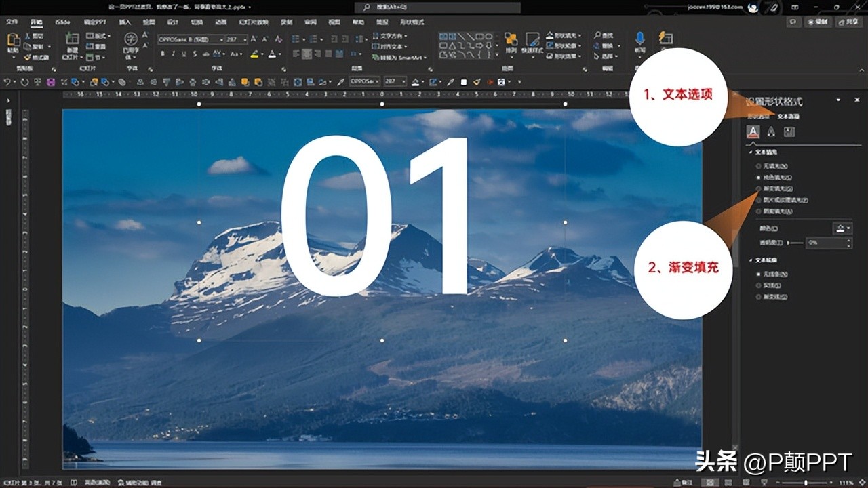This screenshot has width=868, height=488.
Task: Apply strikethrough with the S icon
Action: coord(193,54)
